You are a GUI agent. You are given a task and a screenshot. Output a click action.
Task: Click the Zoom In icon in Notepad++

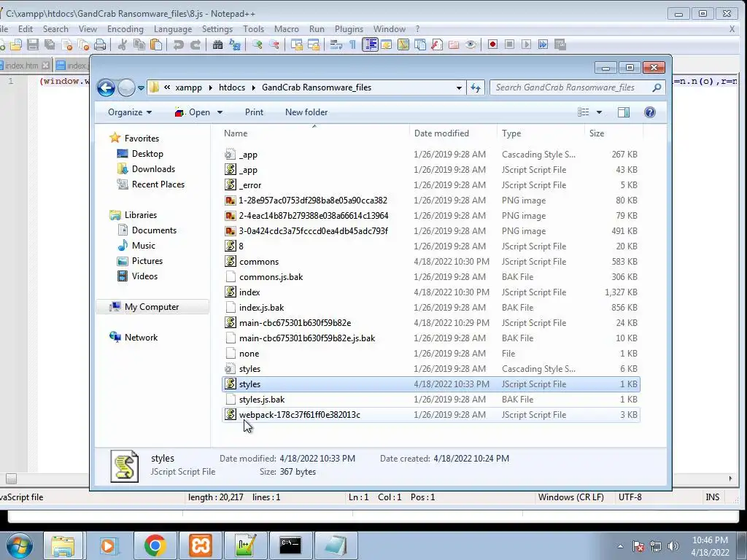(258, 44)
